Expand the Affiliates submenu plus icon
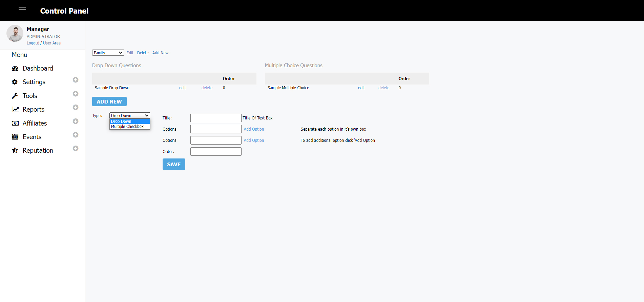Viewport: 644px width, 302px height. 76,121
